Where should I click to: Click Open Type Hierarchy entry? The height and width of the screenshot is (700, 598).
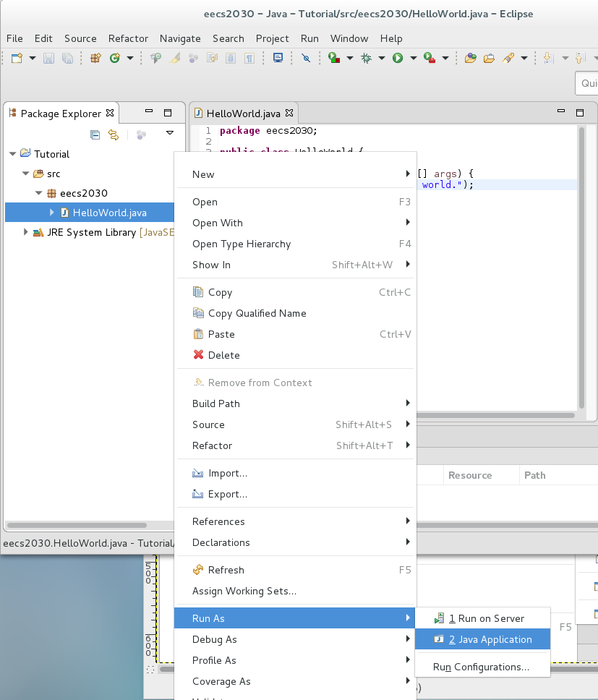(x=295, y=244)
